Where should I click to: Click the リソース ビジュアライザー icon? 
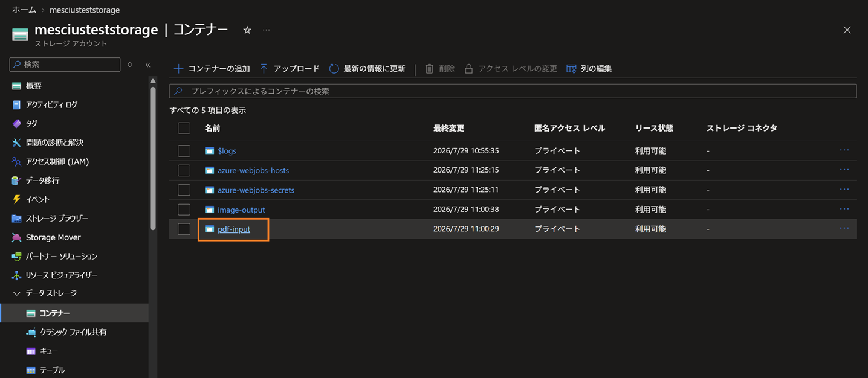pyautogui.click(x=16, y=275)
